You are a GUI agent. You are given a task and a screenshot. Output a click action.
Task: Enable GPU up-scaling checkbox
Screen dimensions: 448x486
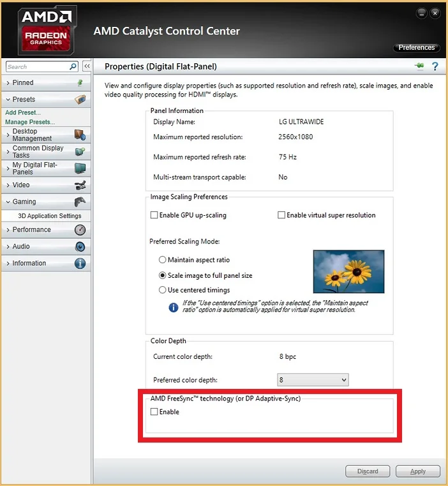[x=154, y=215]
